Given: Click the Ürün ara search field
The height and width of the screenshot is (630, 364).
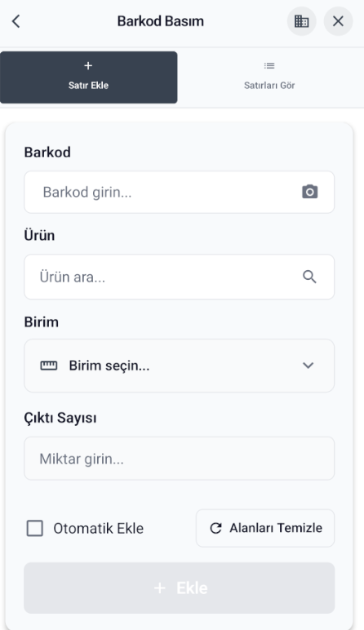Looking at the screenshot, I should 180,277.
